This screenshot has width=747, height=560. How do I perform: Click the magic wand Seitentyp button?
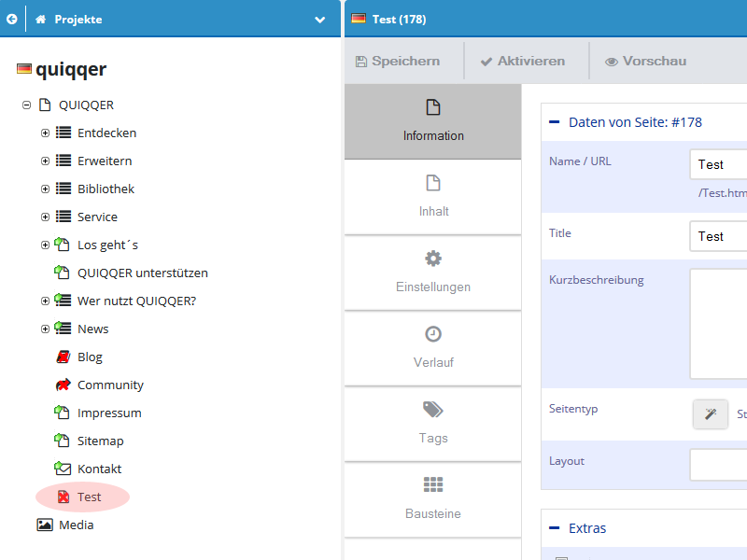coord(711,414)
